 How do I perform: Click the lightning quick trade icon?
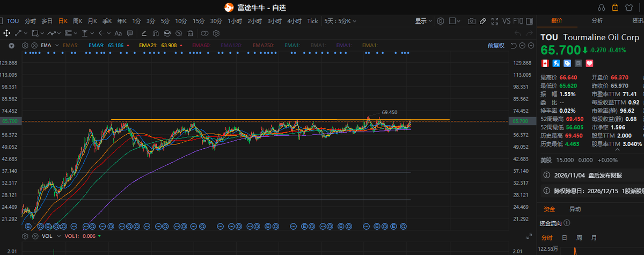(x=556, y=63)
